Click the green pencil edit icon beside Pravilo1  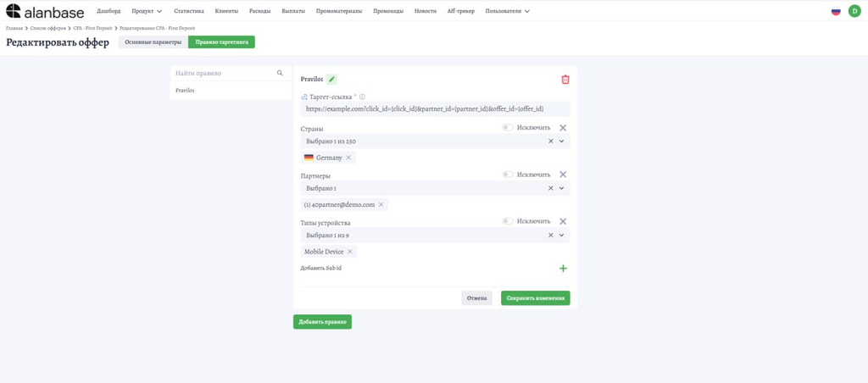331,79
